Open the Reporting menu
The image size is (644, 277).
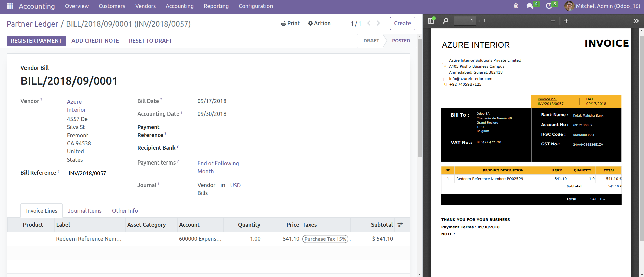point(216,6)
